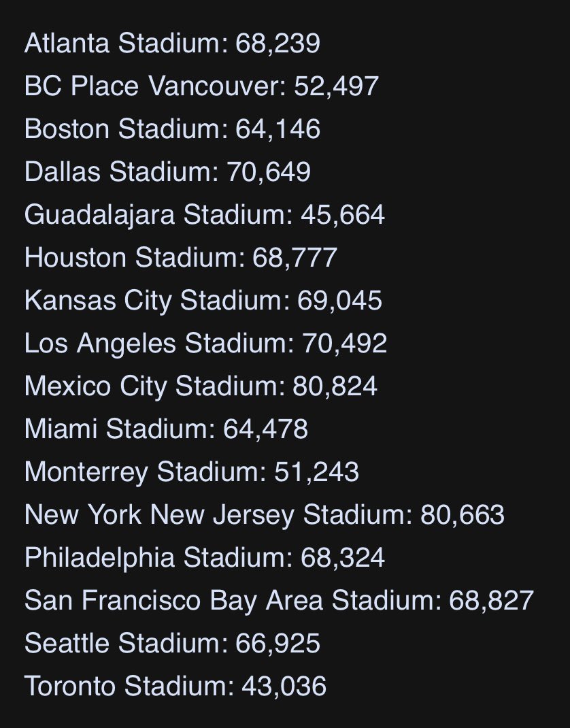
Task: Select the BC Place Vancouver entry
Action: tap(201, 86)
